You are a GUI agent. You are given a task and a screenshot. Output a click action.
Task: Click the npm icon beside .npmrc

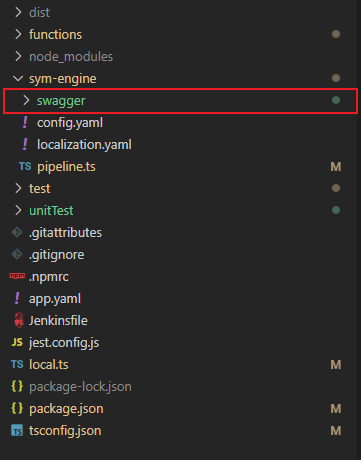pyautogui.click(x=17, y=276)
